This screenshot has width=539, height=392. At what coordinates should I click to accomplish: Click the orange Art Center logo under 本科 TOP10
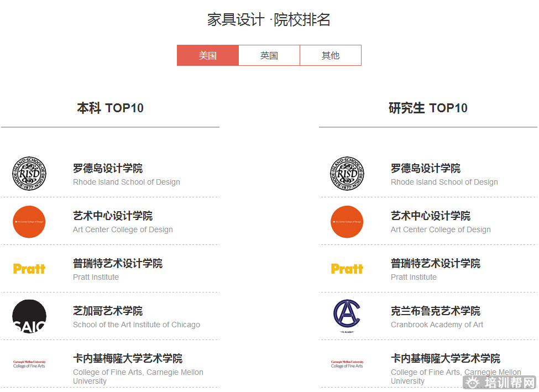pos(29,222)
